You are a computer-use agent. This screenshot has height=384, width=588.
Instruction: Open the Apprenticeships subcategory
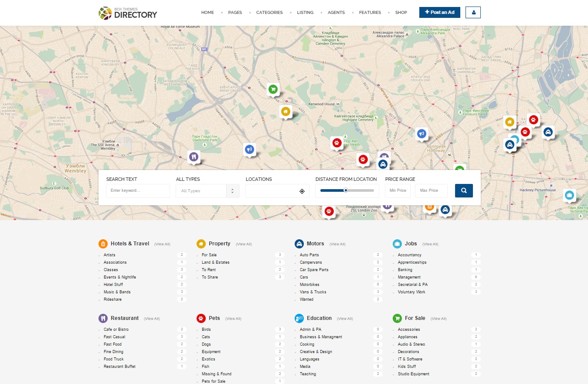coord(412,262)
